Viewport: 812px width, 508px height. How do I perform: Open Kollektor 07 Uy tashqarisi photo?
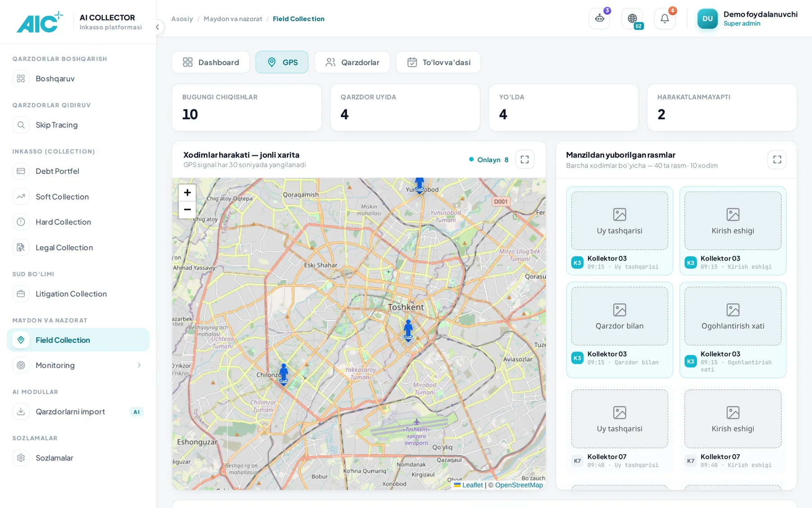(x=619, y=429)
